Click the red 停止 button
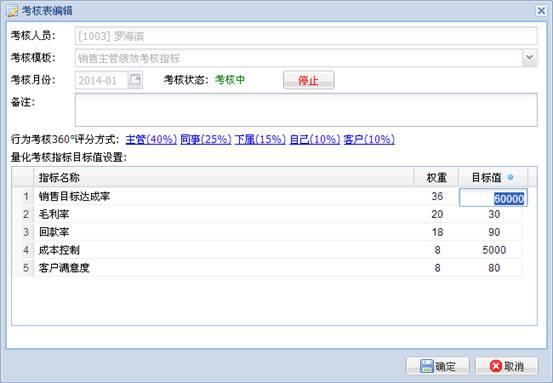The height and width of the screenshot is (383, 553). (309, 80)
